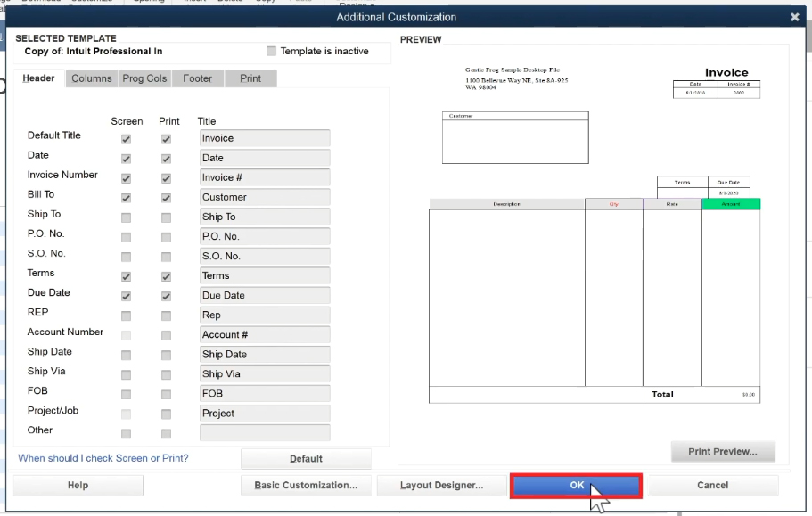812x516 pixels.
Task: Uncheck Bill To Print checkbox
Action: point(166,198)
